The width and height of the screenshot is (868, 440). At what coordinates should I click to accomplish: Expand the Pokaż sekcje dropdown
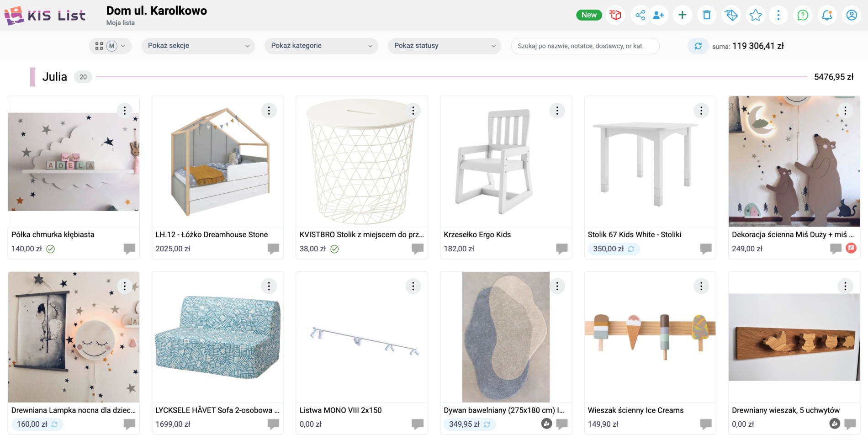tap(198, 46)
